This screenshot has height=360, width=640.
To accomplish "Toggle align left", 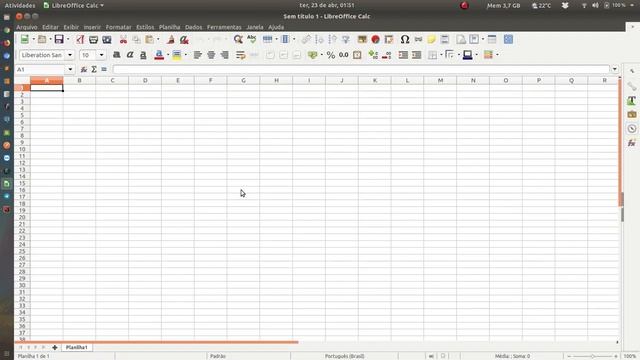I will pos(198,55).
